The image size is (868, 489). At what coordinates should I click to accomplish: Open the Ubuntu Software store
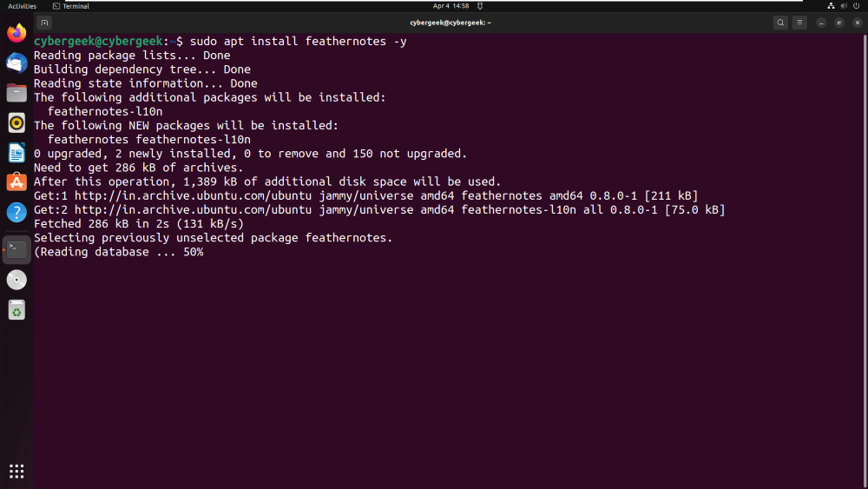16,182
